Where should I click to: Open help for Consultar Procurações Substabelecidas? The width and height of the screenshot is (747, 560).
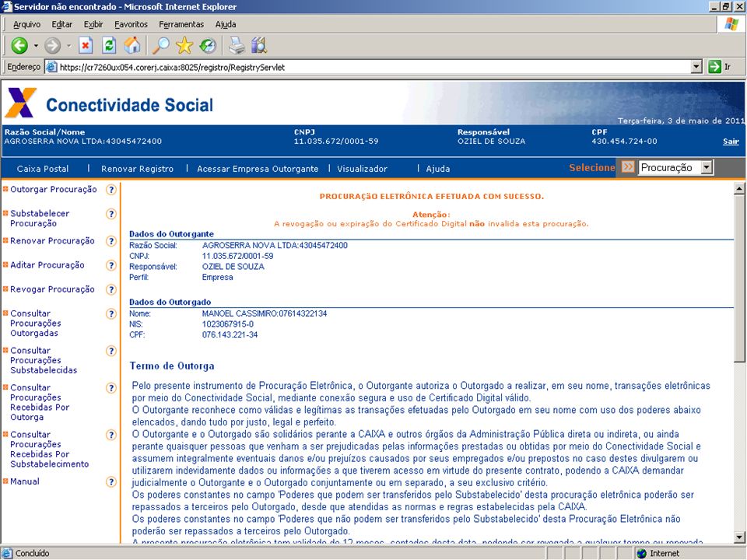click(x=111, y=351)
